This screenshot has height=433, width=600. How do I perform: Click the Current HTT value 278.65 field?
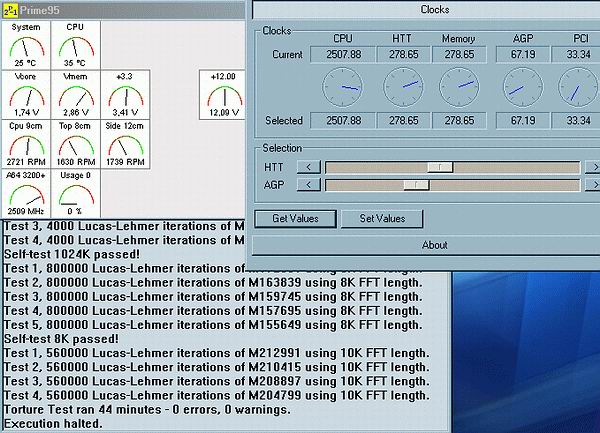tap(403, 54)
